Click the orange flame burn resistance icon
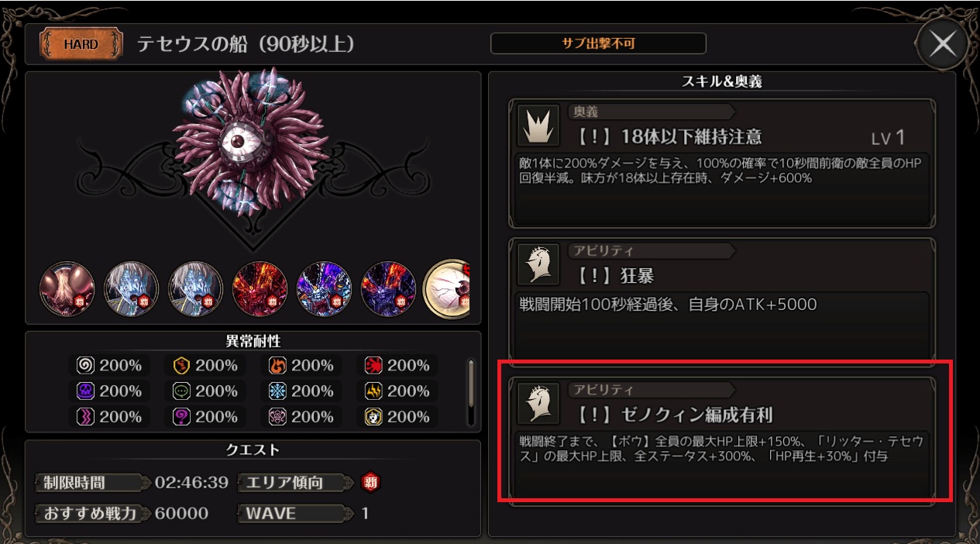This screenshot has height=544, width=980. tap(277, 365)
